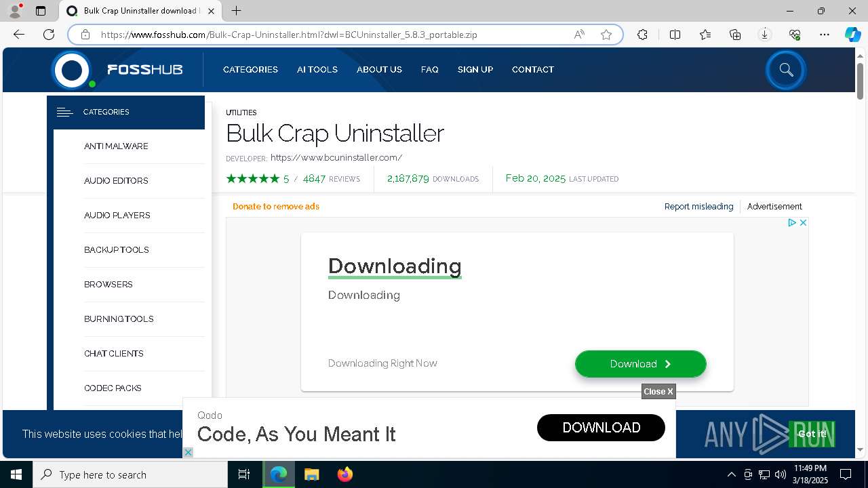Open FossHub search magnifier button
The width and height of the screenshot is (868, 488).
(x=786, y=70)
